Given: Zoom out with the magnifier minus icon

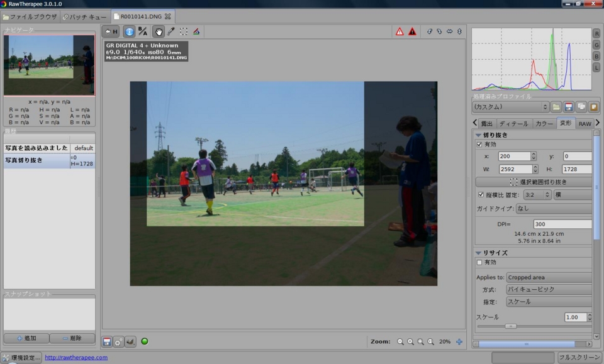Looking at the screenshot, I should click(x=400, y=342).
